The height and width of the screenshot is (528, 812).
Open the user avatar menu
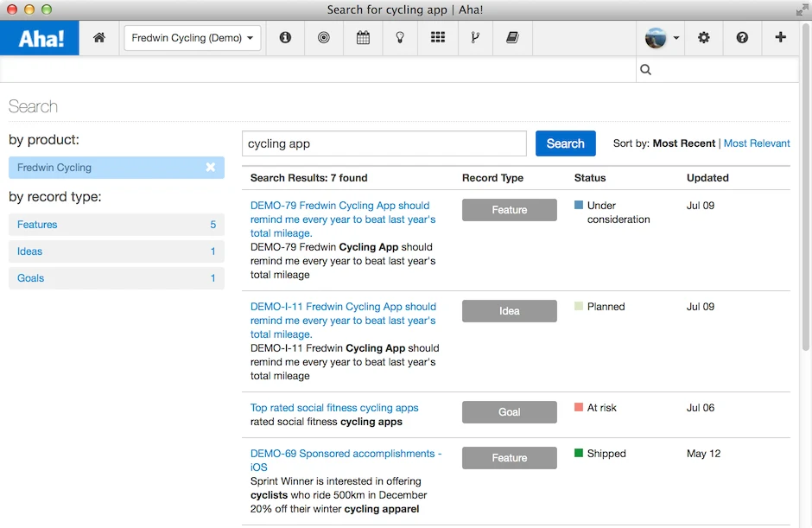[x=662, y=38]
